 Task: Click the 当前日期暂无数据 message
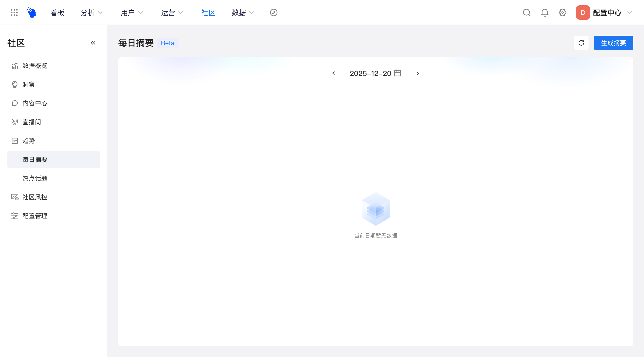pos(375,236)
